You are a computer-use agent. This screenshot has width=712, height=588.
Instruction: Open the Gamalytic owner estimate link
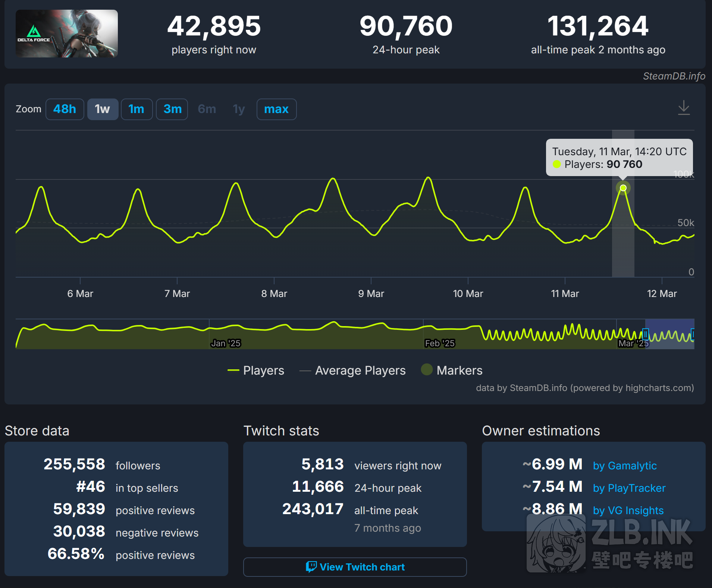[x=625, y=466]
